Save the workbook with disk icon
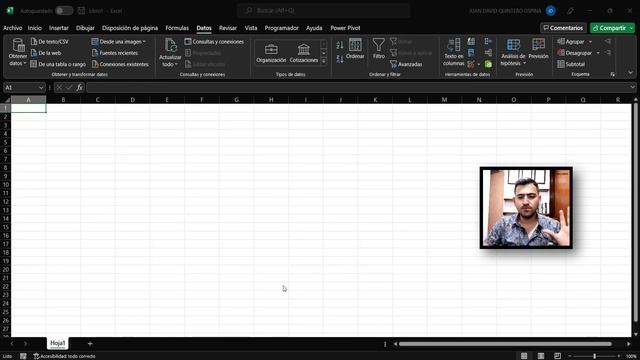Image resolution: width=640 pixels, height=360 pixels. click(81, 11)
